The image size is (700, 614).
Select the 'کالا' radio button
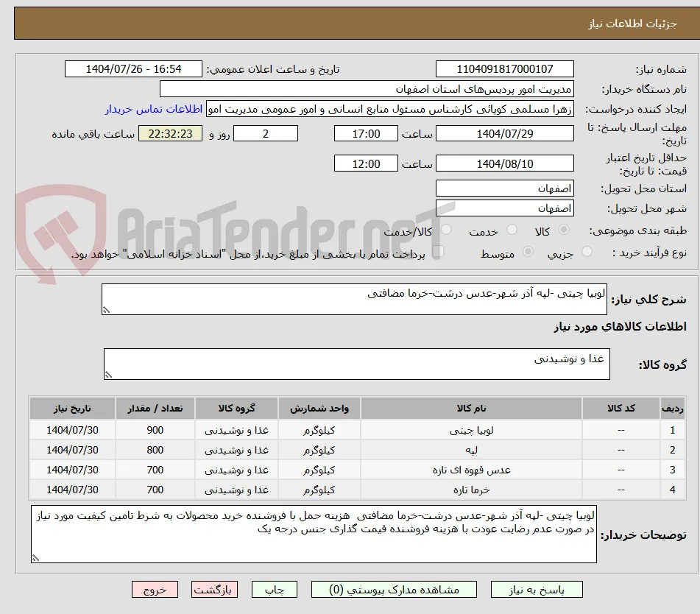pos(564,230)
